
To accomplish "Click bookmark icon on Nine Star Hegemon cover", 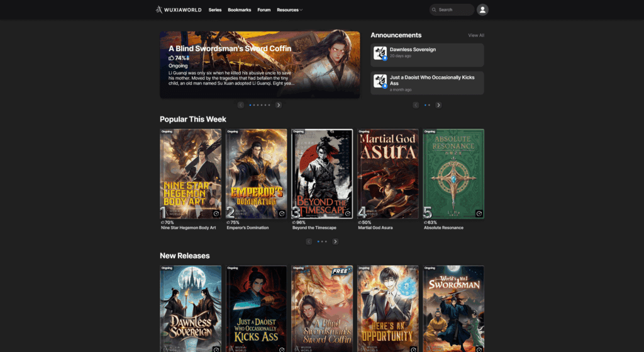I will pos(216,213).
